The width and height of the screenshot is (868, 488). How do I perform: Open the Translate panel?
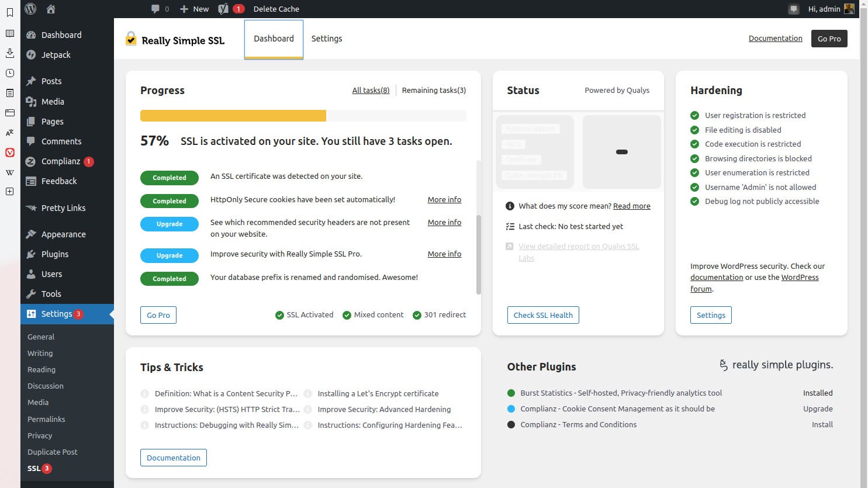point(9,133)
